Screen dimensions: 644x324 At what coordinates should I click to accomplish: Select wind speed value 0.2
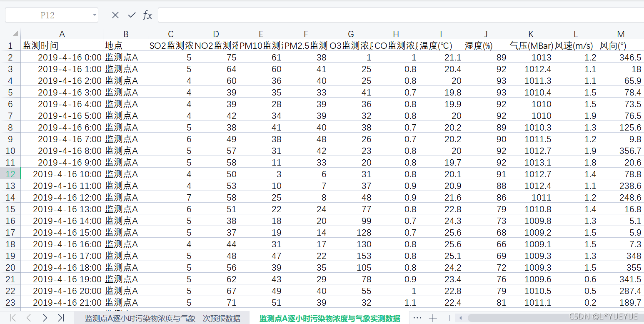[576, 302]
